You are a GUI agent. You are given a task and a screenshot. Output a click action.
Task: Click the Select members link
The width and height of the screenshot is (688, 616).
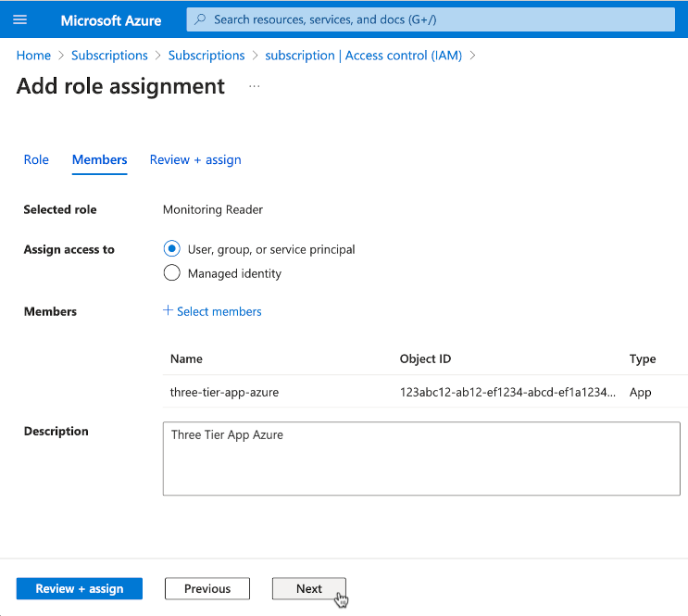point(219,311)
